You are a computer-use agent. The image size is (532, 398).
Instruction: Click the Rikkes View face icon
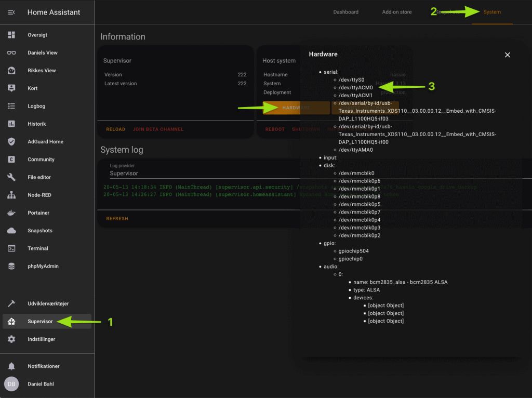click(x=11, y=71)
